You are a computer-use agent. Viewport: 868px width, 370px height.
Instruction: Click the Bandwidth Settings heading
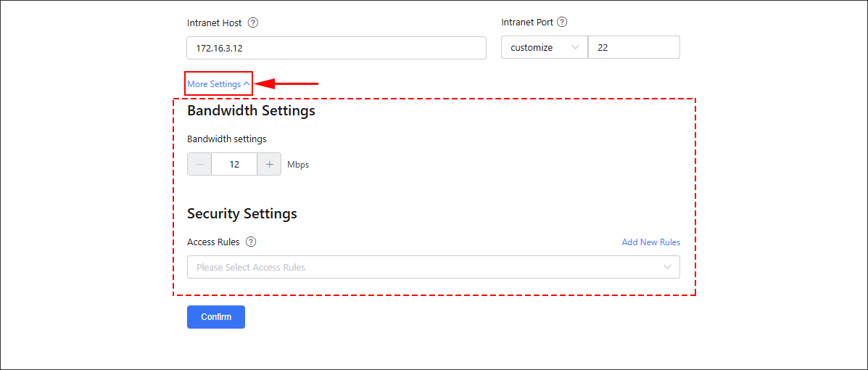252,110
